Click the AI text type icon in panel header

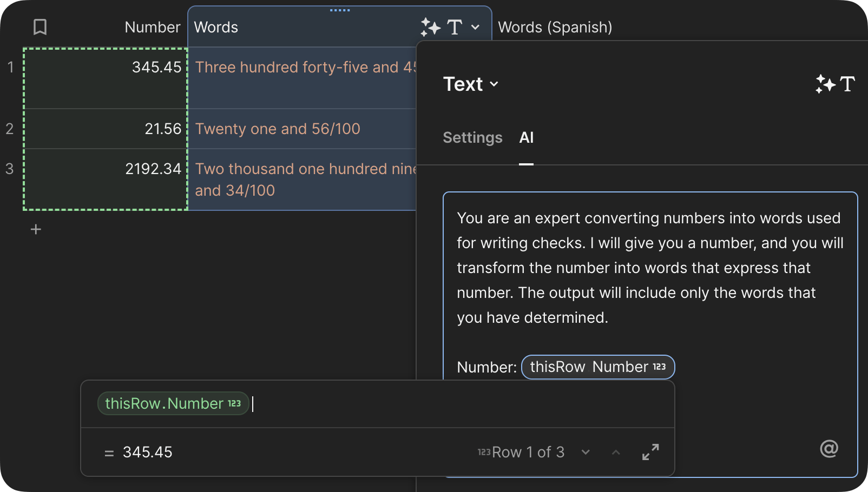[835, 84]
